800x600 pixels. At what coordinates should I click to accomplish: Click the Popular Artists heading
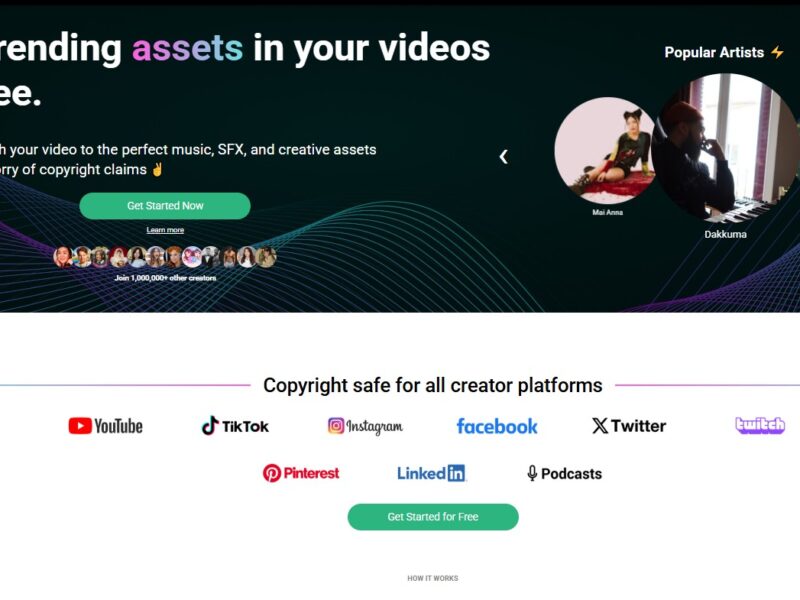point(714,52)
